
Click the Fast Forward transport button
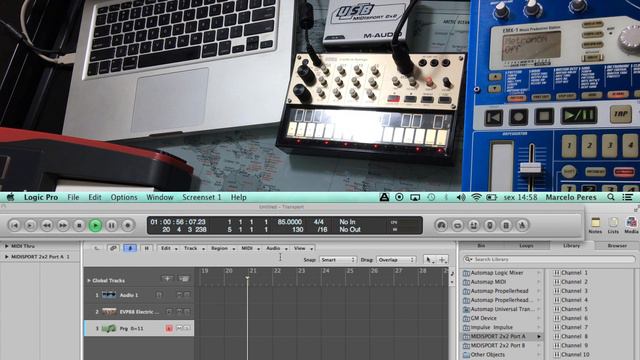pos(63,225)
